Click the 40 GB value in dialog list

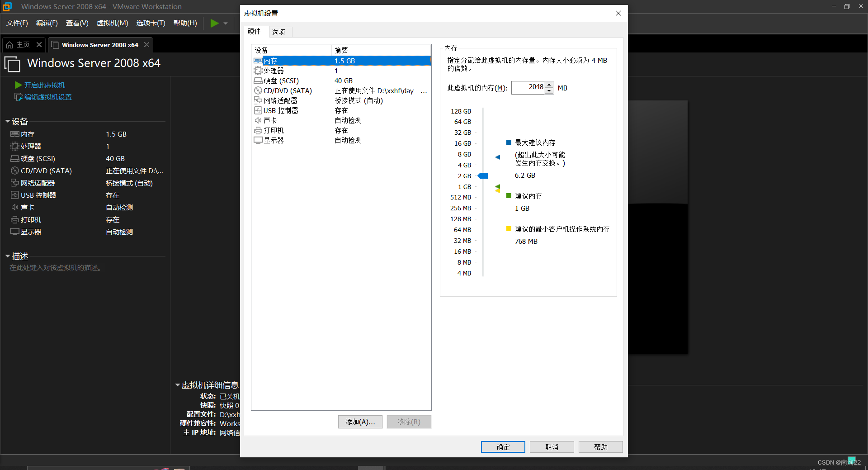tap(344, 81)
